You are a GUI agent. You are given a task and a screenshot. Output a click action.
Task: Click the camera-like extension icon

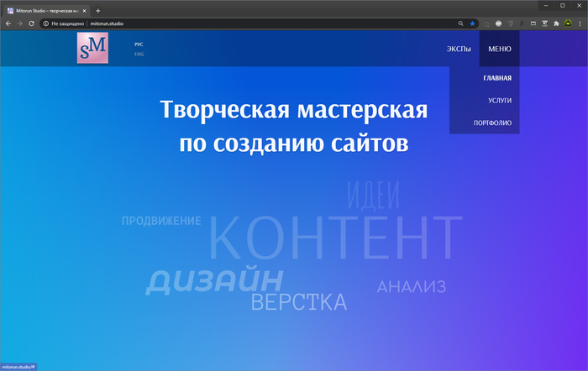click(x=545, y=24)
